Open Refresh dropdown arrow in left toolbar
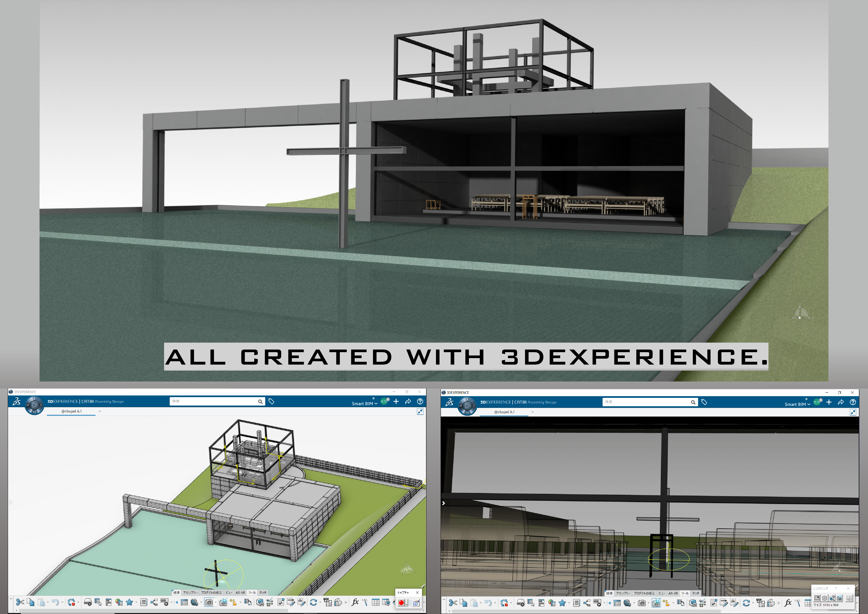Screen dimensions: 868x614 pyautogui.click(x=320, y=603)
